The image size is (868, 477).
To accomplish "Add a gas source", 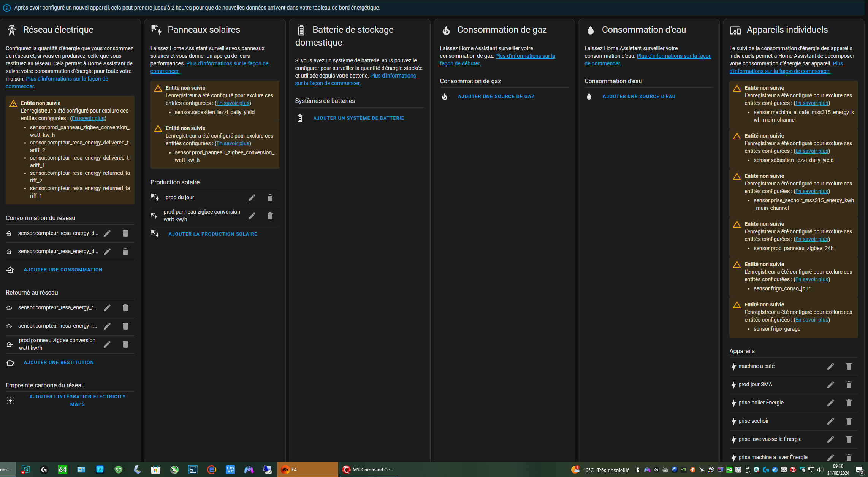I will (x=496, y=97).
